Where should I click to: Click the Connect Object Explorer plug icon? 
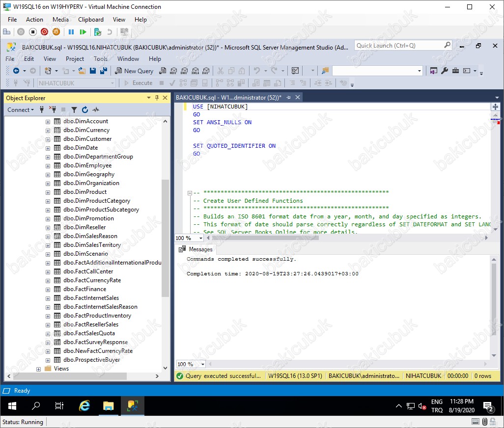point(41,110)
